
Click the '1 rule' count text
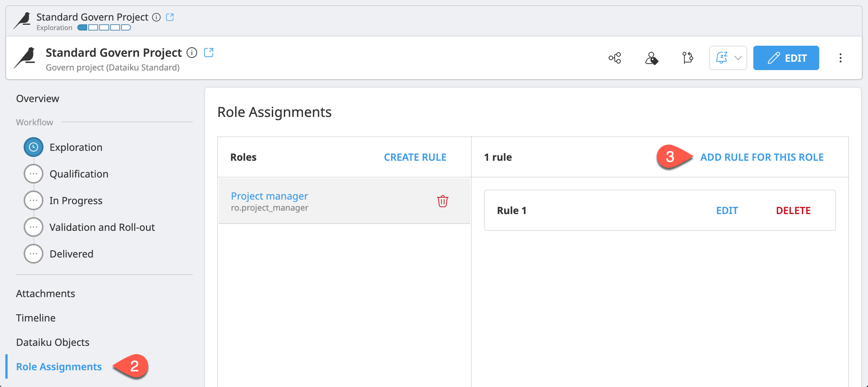(498, 157)
